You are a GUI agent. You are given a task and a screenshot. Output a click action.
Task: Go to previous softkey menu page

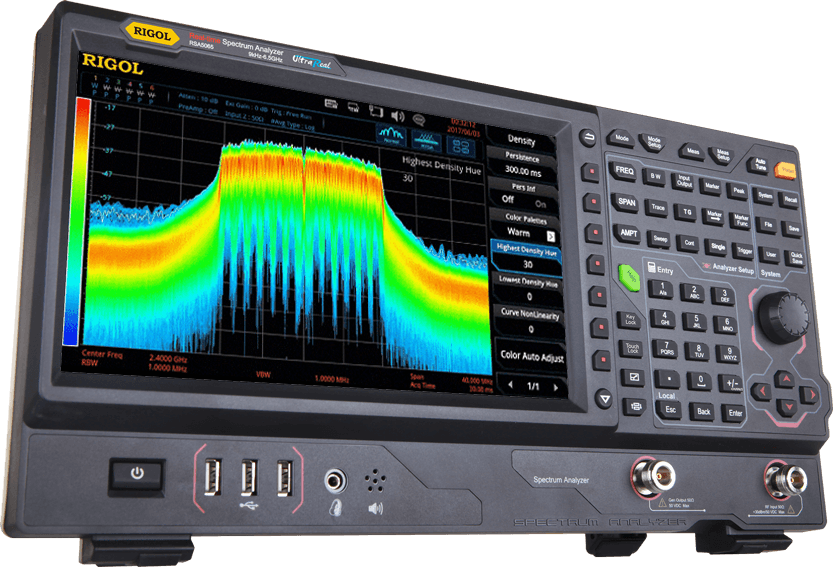click(511, 384)
